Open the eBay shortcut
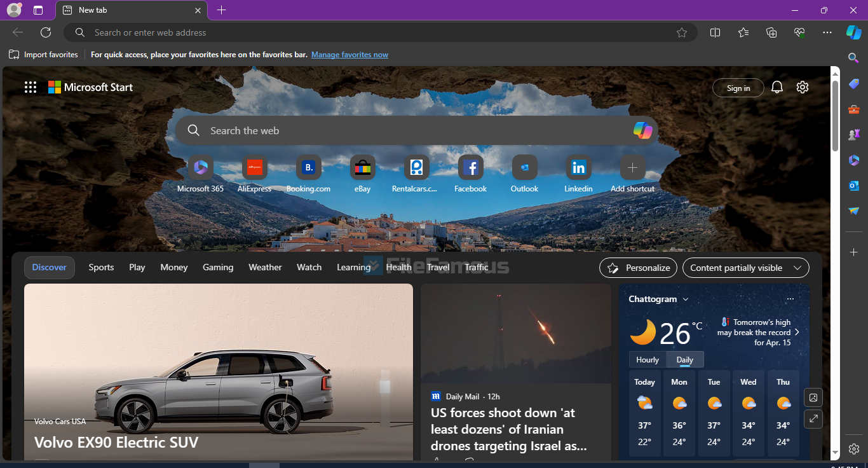Viewport: 868px width, 468px height. click(362, 174)
